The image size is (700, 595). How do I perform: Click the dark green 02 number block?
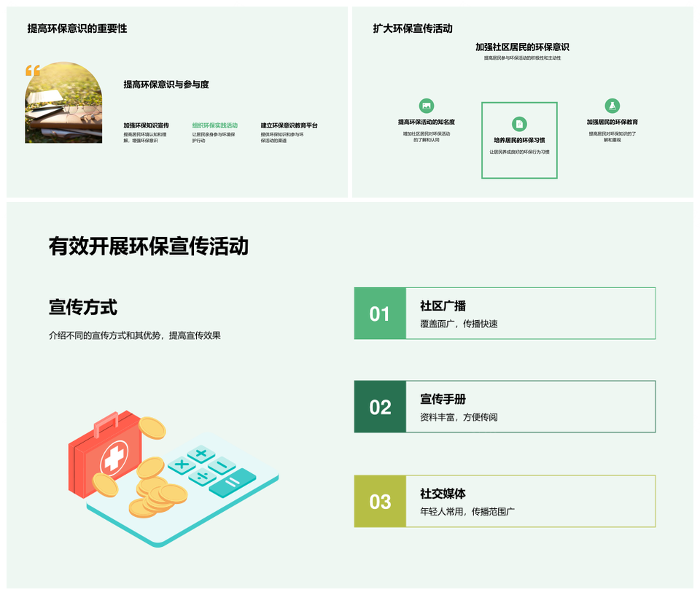(380, 407)
